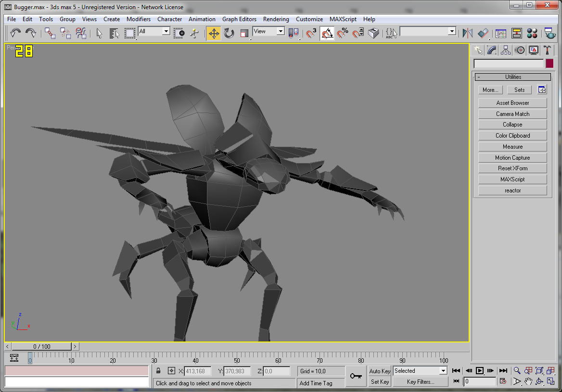Open the Material Editor icon
Viewport: 562px width, 392px height.
(x=532, y=33)
